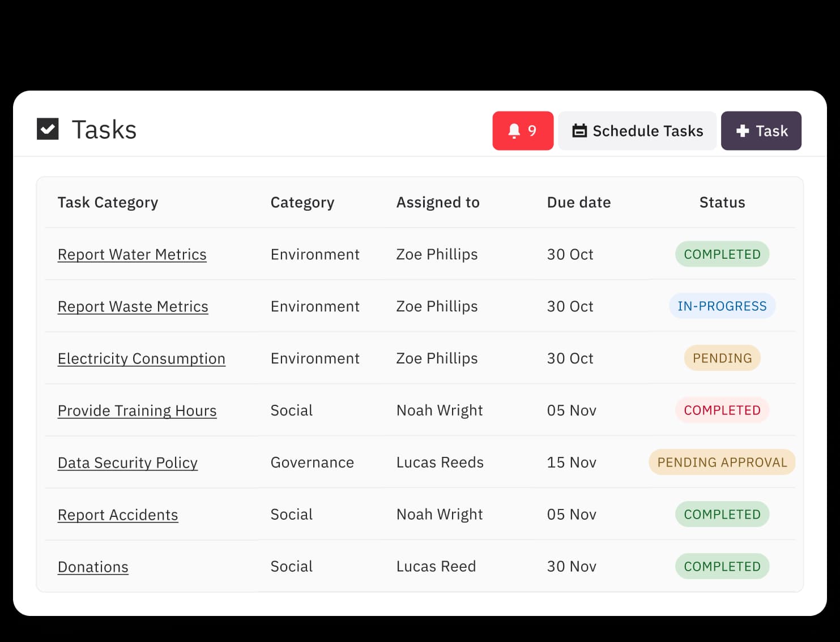Select the Provide Training Hours link
The image size is (840, 642).
(x=137, y=411)
